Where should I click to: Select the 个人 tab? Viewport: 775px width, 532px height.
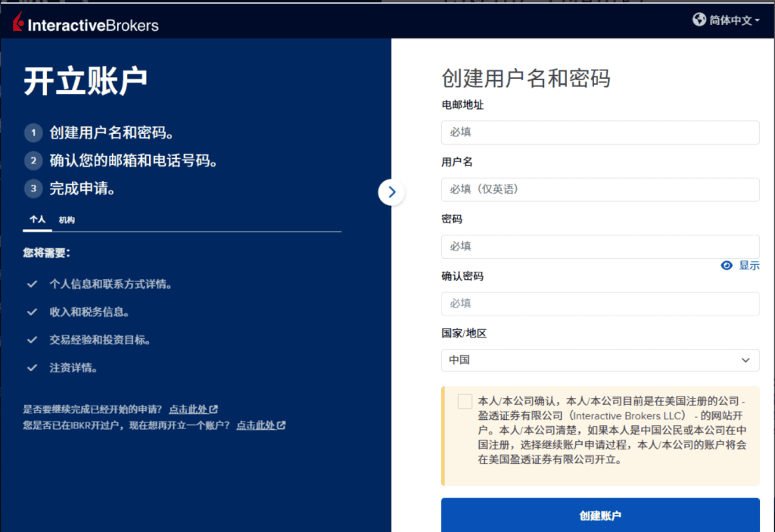(37, 219)
